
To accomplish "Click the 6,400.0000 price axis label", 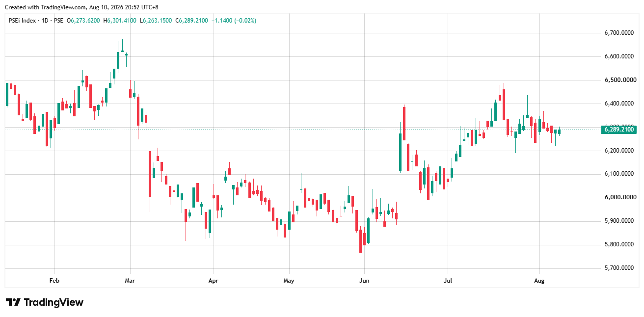I will point(618,104).
